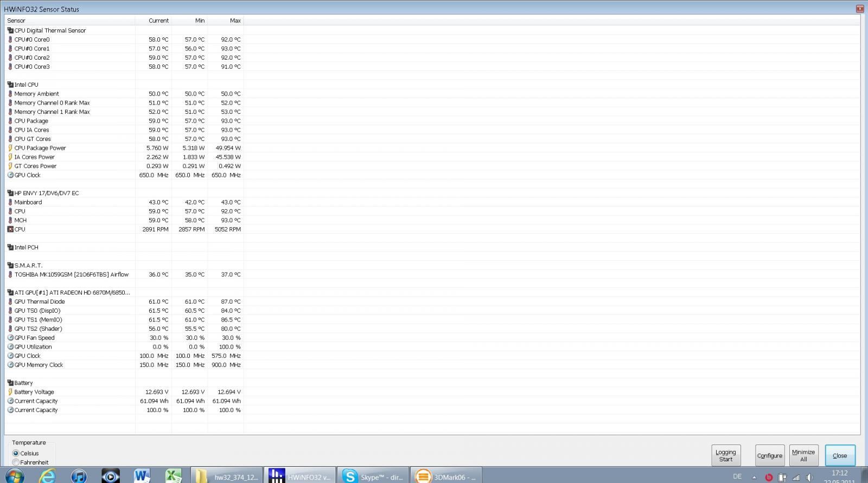Click the 12.693 V current battery voltage
868x483 pixels.
pos(157,392)
